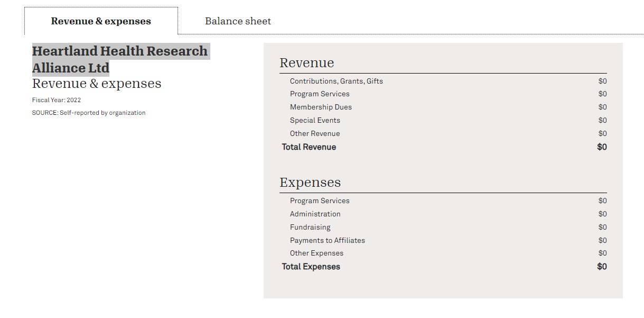The image size is (644, 318).
Task: Click the Total Revenue label
Action: (309, 147)
